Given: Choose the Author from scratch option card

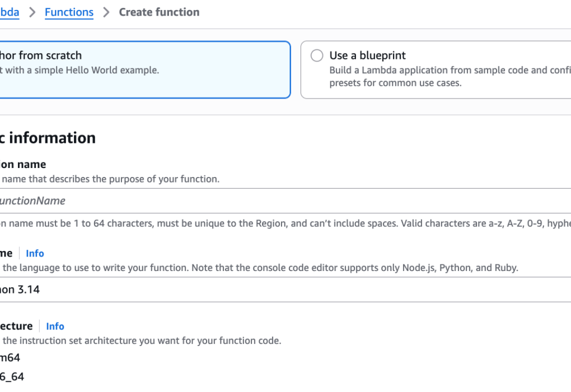Looking at the screenshot, I should tap(140, 69).
